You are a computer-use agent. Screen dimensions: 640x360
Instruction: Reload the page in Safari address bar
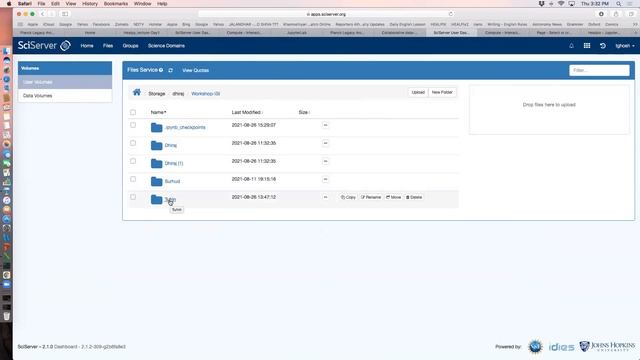pos(451,14)
